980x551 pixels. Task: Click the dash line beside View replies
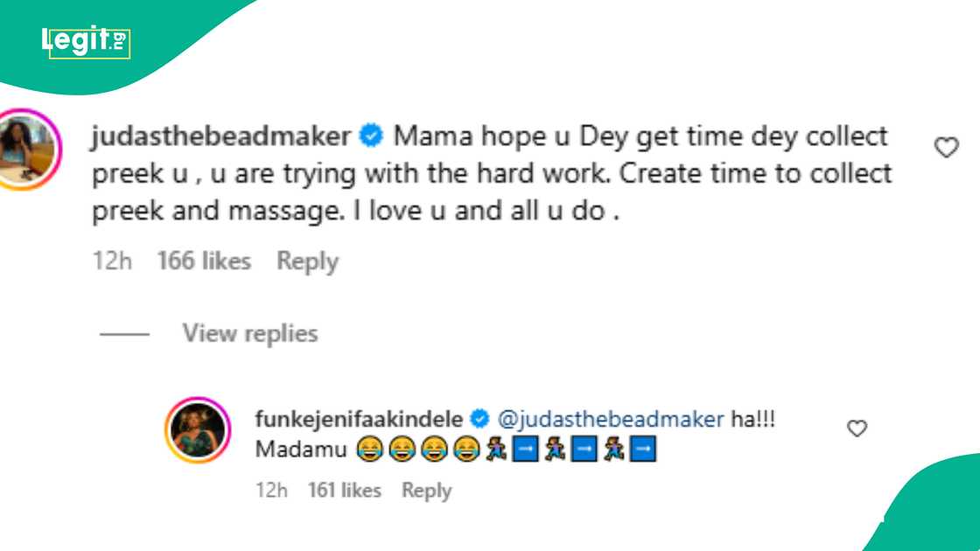(x=124, y=334)
